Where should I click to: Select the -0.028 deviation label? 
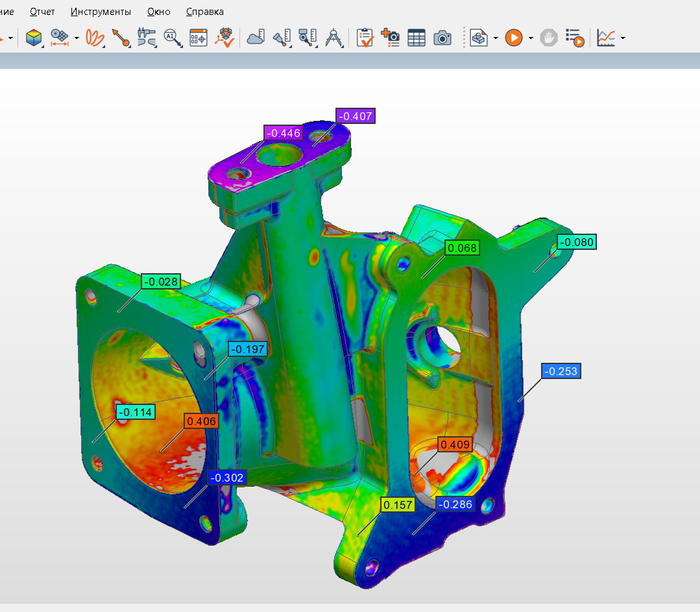click(161, 282)
